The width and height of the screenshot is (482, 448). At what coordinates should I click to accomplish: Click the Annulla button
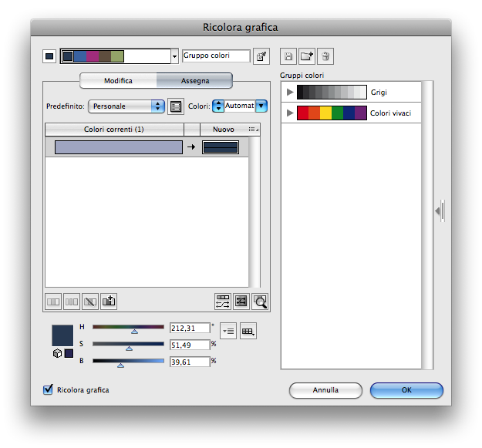click(325, 390)
